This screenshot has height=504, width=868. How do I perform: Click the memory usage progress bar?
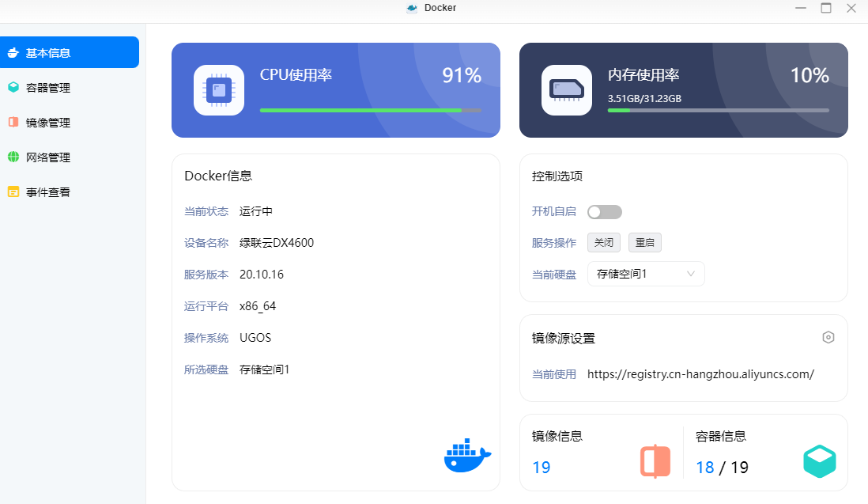tap(718, 110)
